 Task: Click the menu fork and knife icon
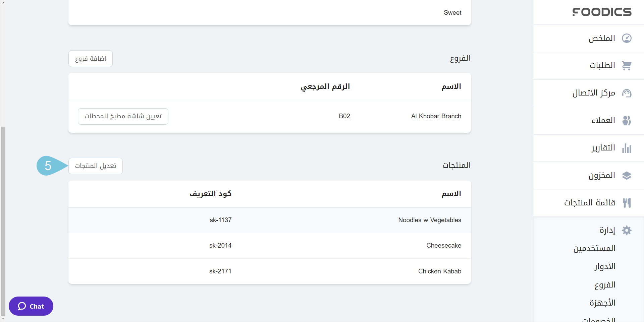627,203
